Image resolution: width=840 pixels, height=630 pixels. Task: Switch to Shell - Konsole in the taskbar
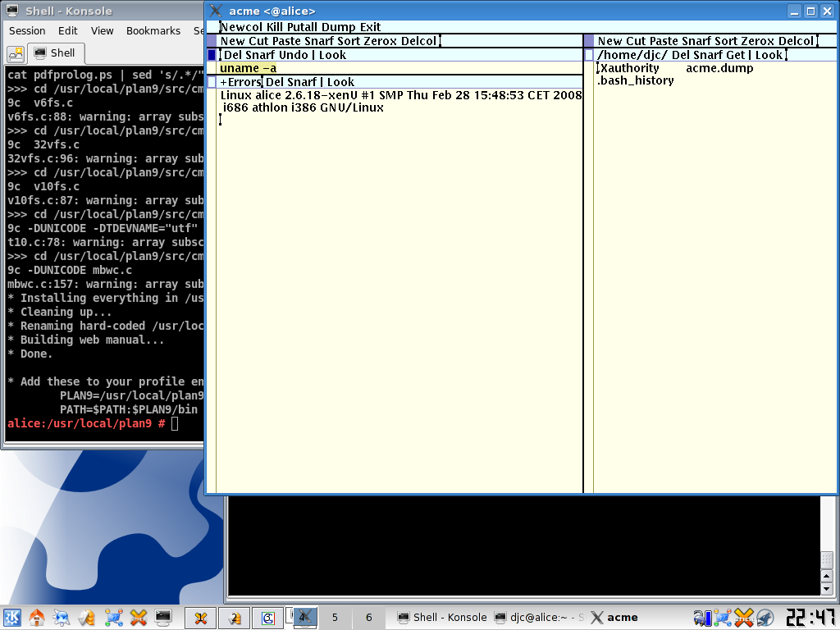point(442,618)
